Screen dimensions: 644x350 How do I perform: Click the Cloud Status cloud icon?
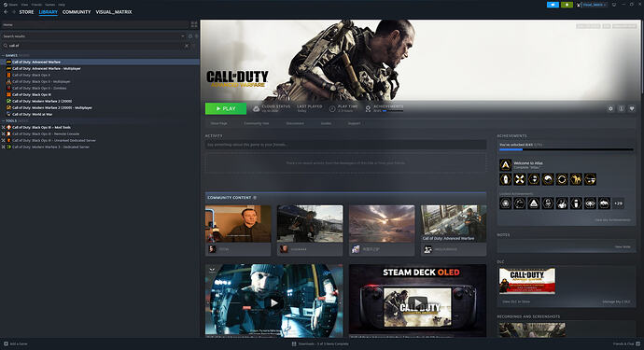256,108
